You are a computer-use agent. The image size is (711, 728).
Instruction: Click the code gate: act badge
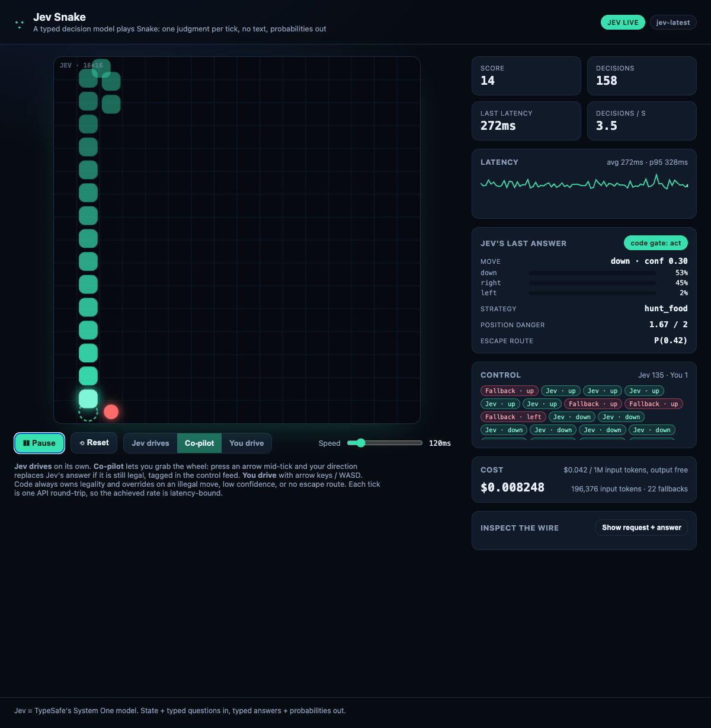[656, 243]
